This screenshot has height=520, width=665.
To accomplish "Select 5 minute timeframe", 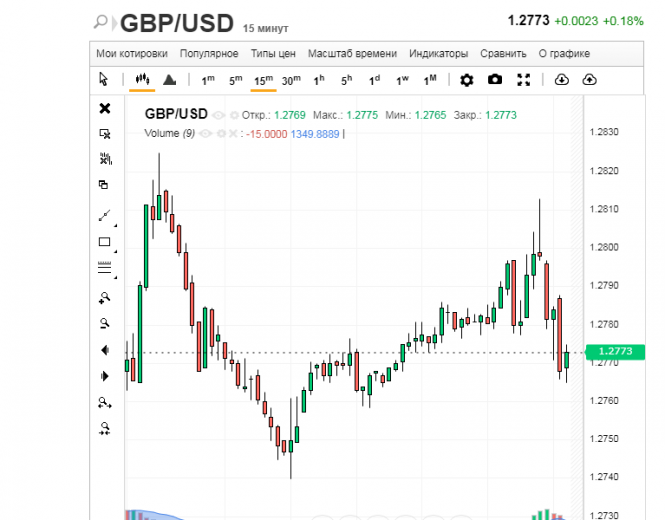I will tap(235, 80).
